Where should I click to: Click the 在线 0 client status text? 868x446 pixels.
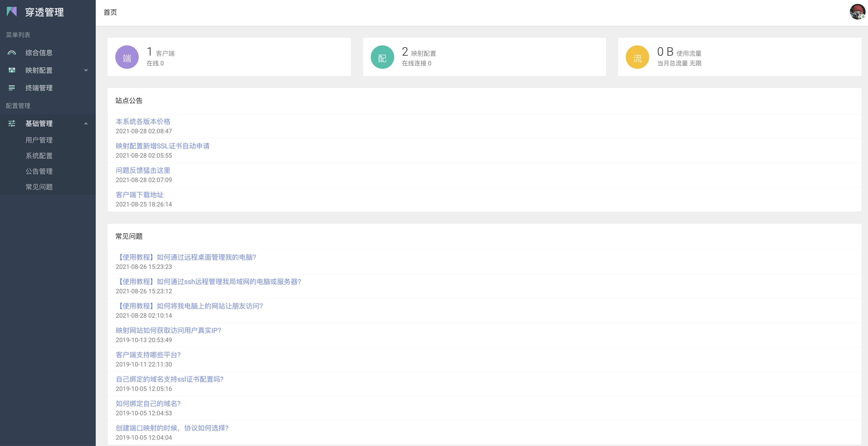155,63
